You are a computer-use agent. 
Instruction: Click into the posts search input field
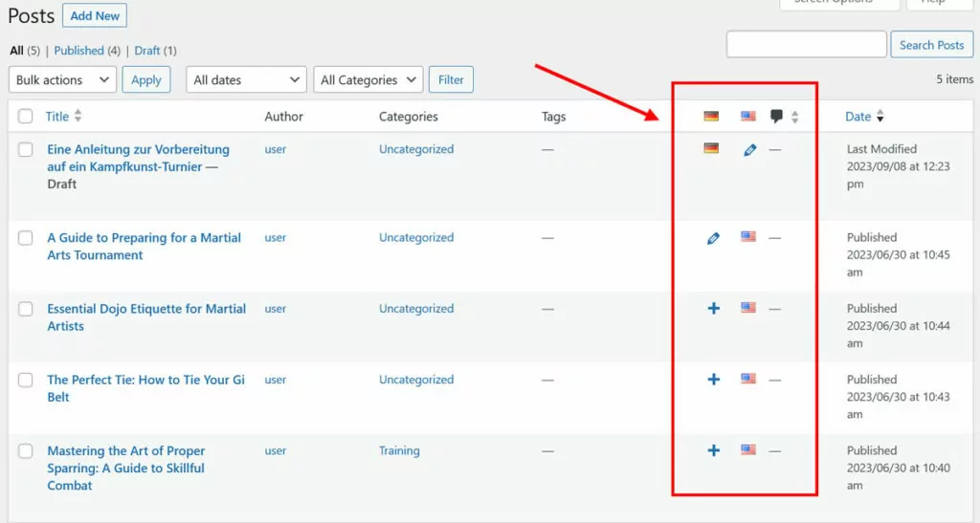pos(806,45)
